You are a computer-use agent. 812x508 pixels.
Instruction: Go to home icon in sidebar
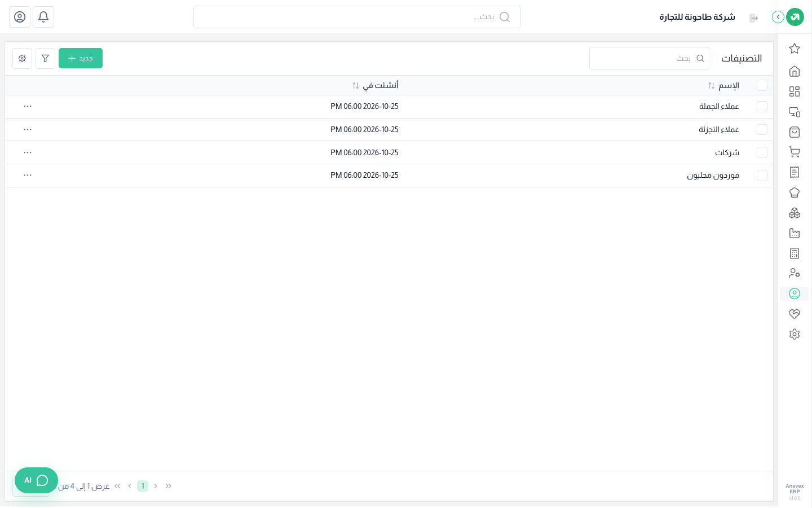coord(795,71)
